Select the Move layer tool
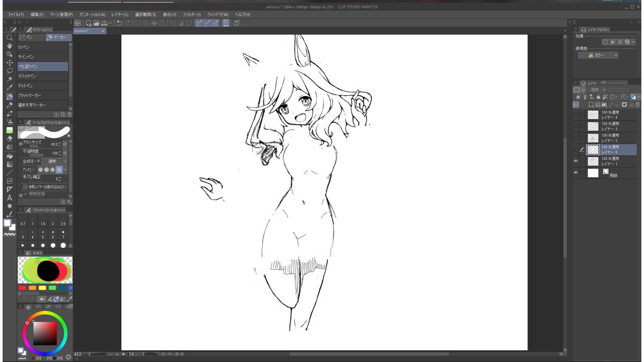The width and height of the screenshot is (644, 362). pos(10,62)
